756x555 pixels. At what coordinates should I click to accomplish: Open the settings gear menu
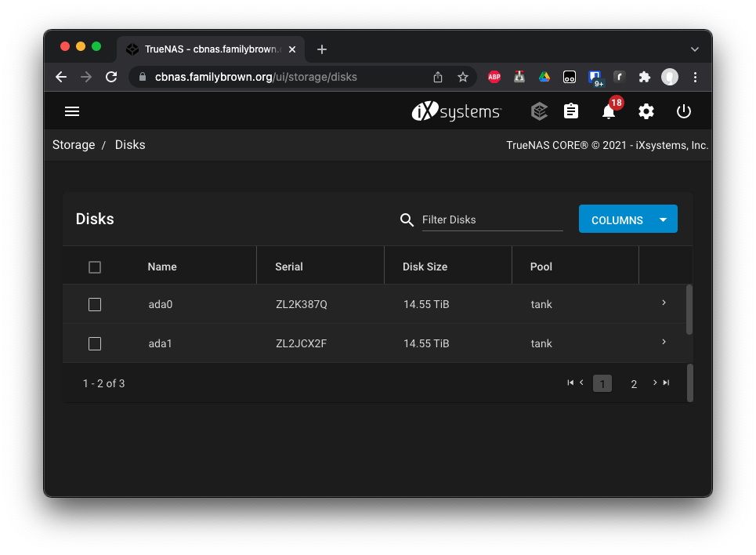pyautogui.click(x=646, y=111)
